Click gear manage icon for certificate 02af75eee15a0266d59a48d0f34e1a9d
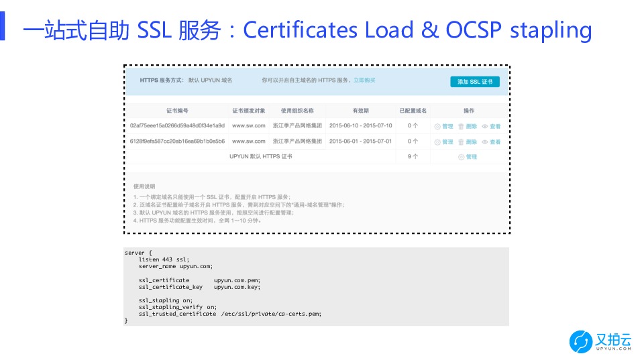Viewport: 644px width, 362px height. click(x=437, y=127)
